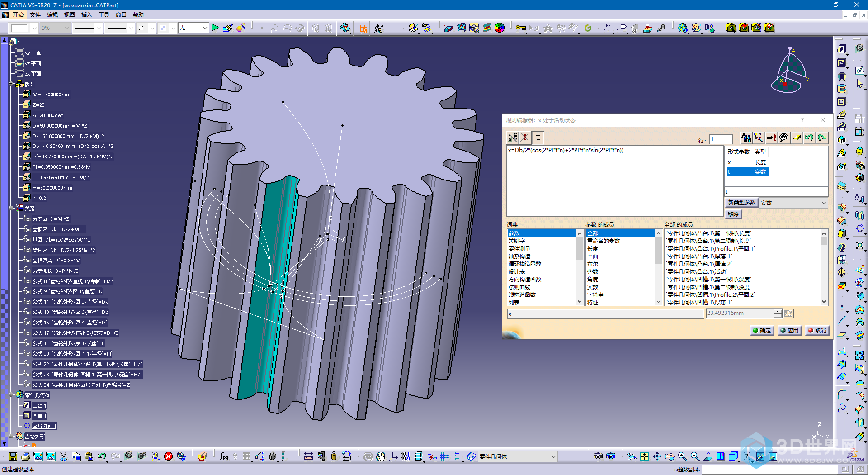Click the Save icon in bottom toolbar

13,456
